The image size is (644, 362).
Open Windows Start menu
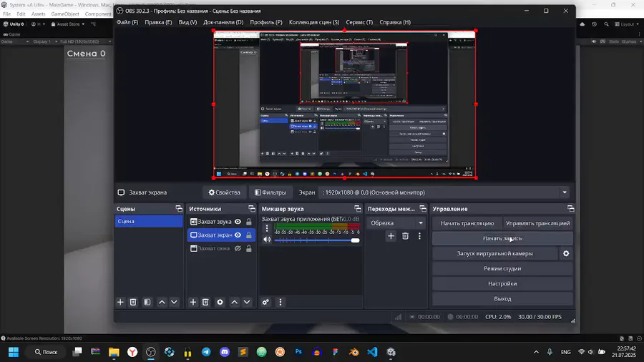[14, 352]
